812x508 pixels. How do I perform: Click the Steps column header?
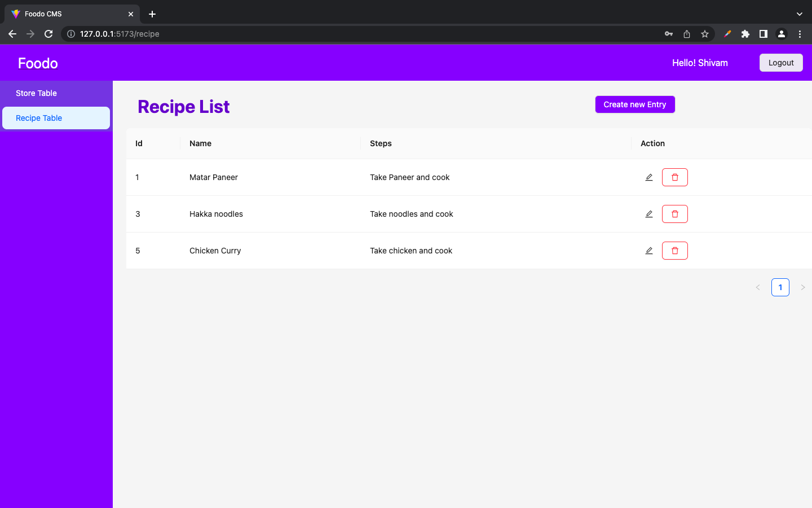point(496,143)
